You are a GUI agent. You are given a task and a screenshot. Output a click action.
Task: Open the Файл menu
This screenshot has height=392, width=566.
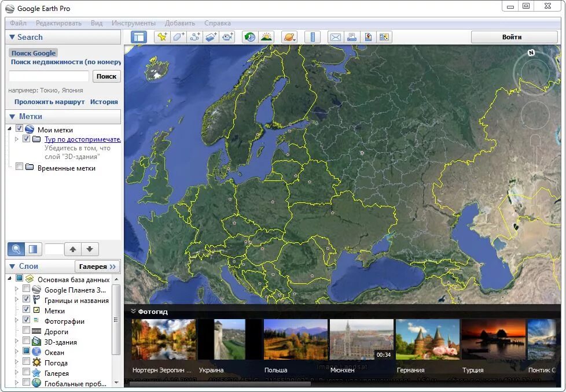18,23
